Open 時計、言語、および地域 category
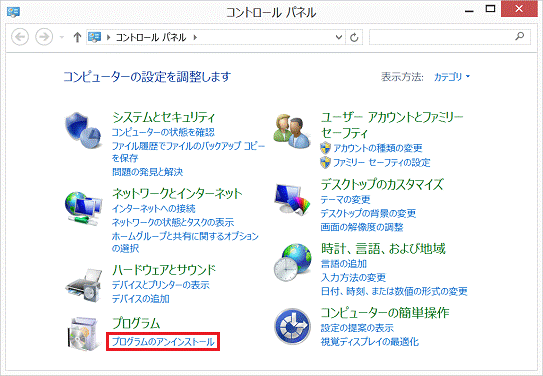 pyautogui.click(x=383, y=249)
